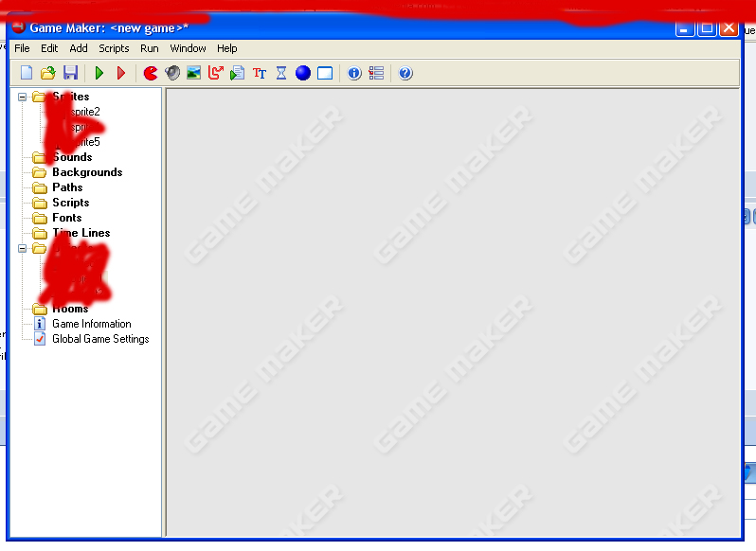Open Global Game Settings in the tree

[100, 339]
